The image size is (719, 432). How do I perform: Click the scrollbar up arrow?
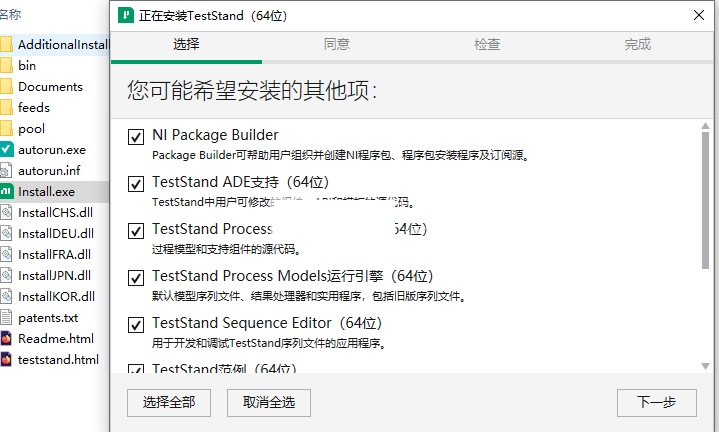tap(705, 126)
